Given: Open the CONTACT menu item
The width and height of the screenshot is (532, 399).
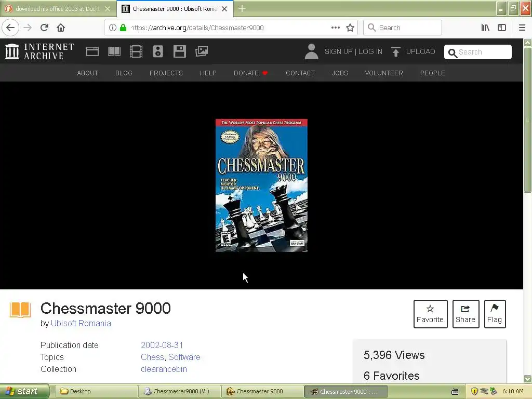Looking at the screenshot, I should pos(300,73).
